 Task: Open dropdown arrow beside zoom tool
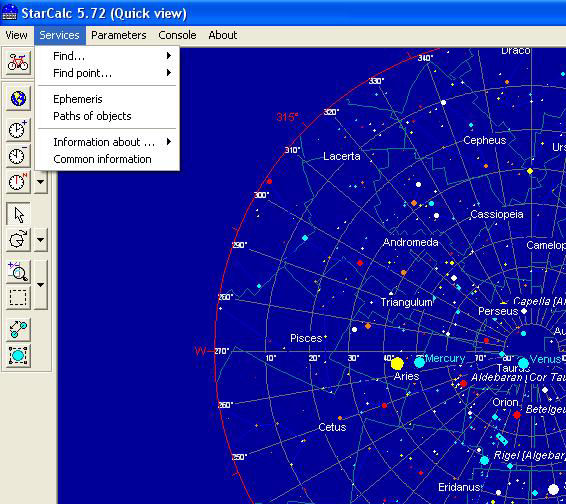41,285
